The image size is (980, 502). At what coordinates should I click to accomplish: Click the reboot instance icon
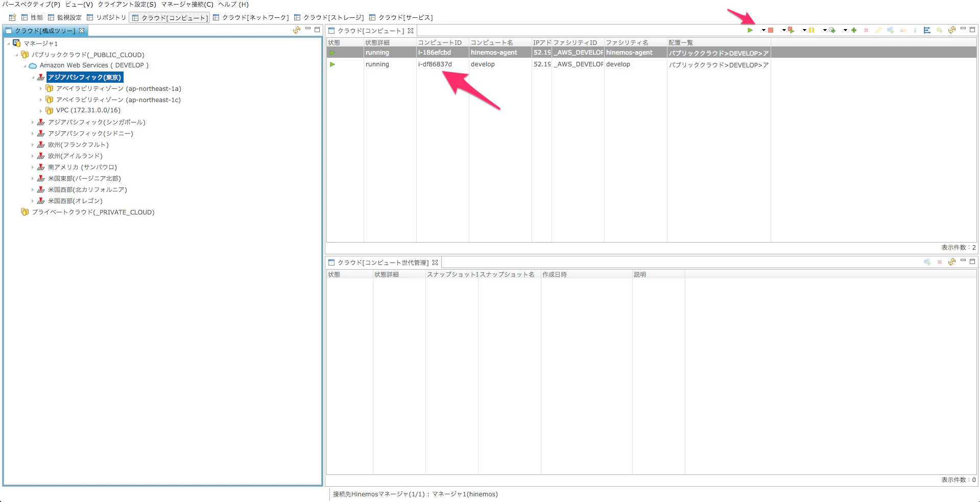tap(791, 30)
